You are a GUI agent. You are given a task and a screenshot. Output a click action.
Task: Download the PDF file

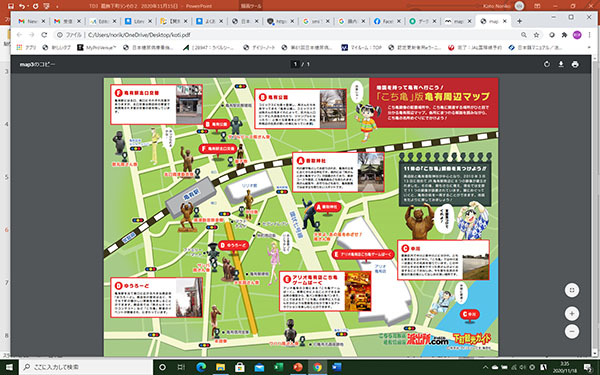point(561,64)
